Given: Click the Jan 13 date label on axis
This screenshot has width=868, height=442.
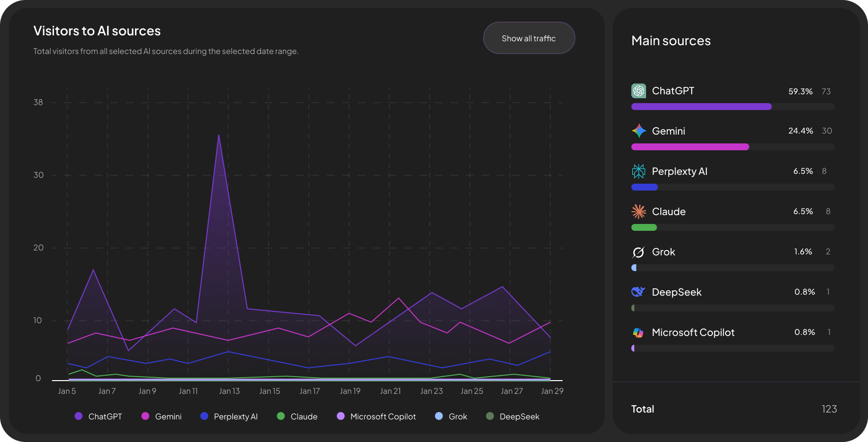Looking at the screenshot, I should 229,391.
